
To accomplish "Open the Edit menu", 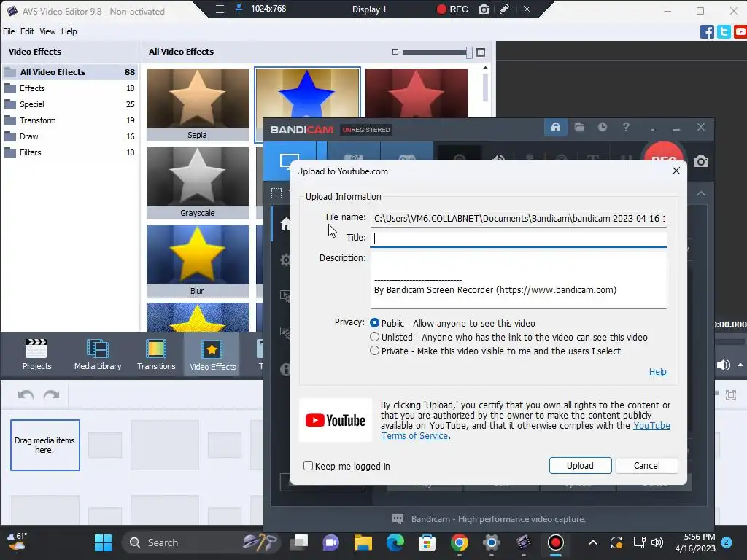I will point(27,31).
